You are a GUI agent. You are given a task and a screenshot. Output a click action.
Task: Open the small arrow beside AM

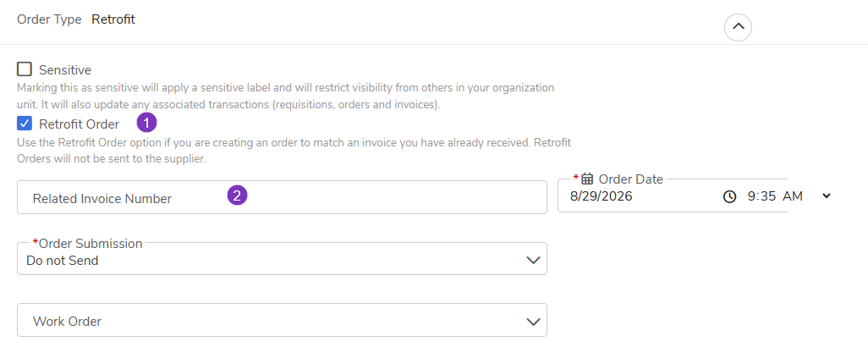827,196
